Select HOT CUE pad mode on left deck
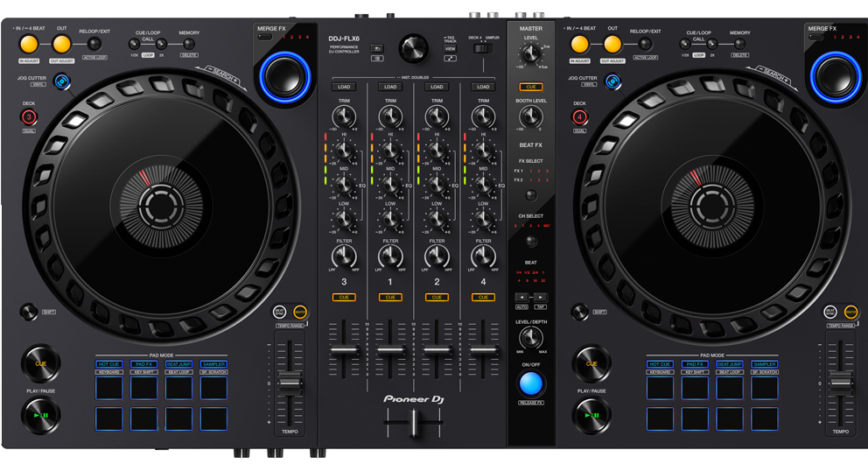This screenshot has height=464, width=868. point(109,364)
